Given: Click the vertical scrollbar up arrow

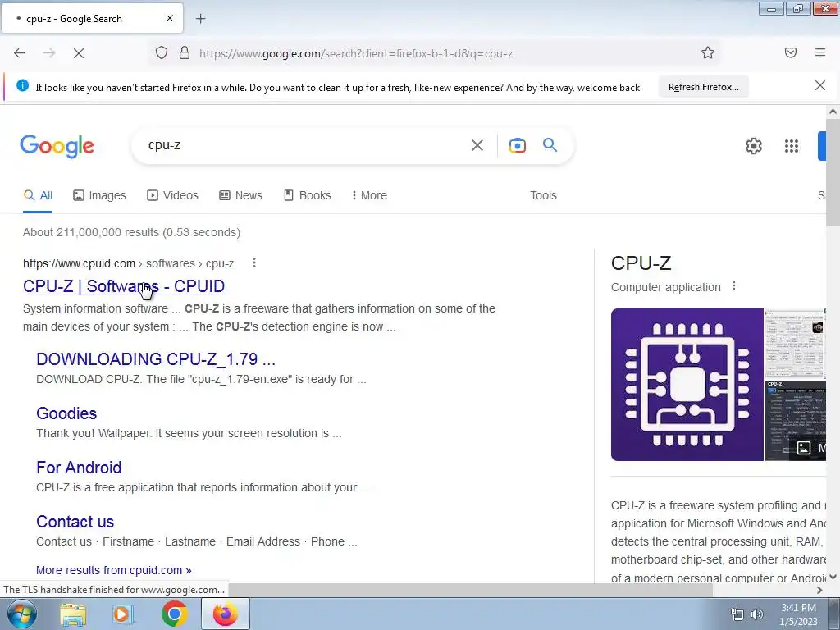Looking at the screenshot, I should 833,112.
